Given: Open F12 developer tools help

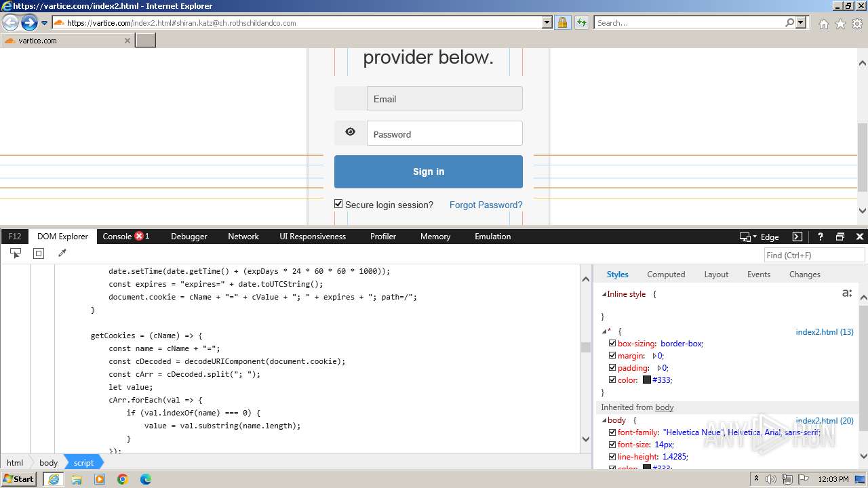Looking at the screenshot, I should tap(820, 237).
